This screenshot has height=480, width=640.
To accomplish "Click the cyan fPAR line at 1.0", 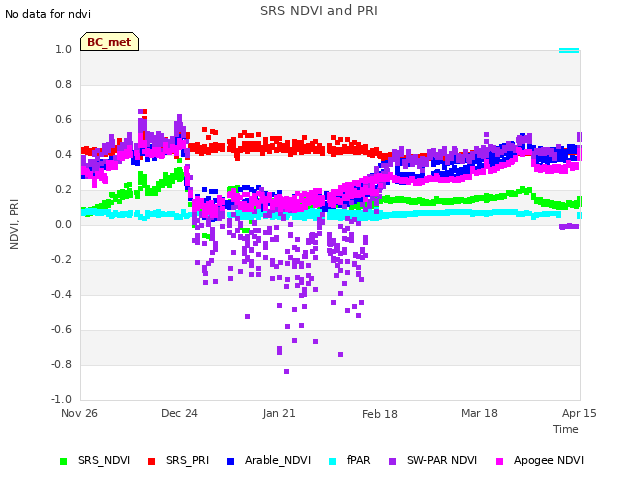I will click(x=569, y=51).
